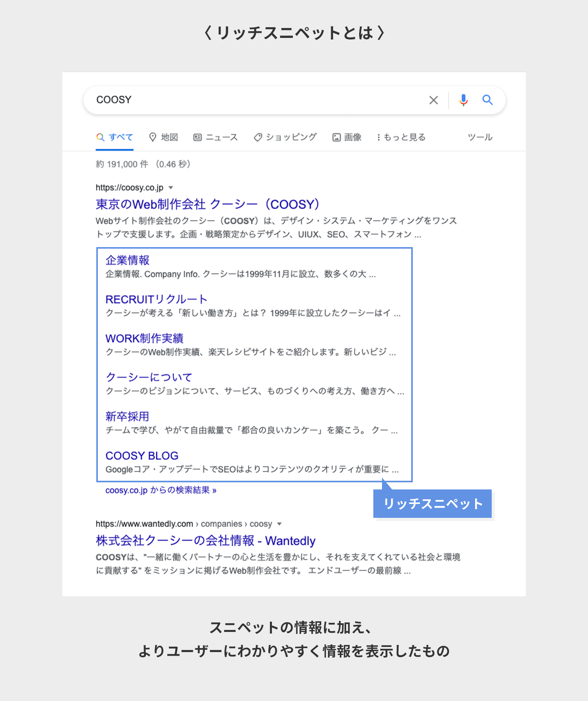
Task: Click the three-dot icon beside もっと見る
Action: point(378,137)
